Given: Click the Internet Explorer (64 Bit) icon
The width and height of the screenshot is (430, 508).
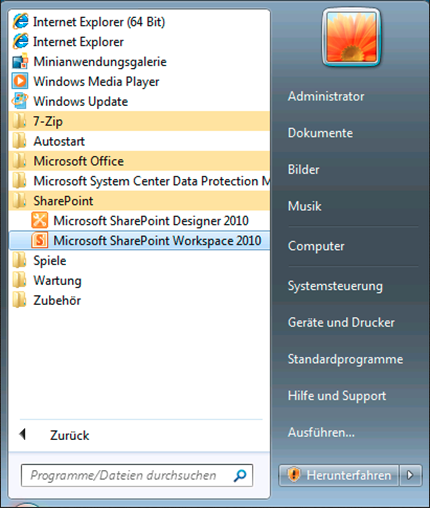Looking at the screenshot, I should coord(20,22).
